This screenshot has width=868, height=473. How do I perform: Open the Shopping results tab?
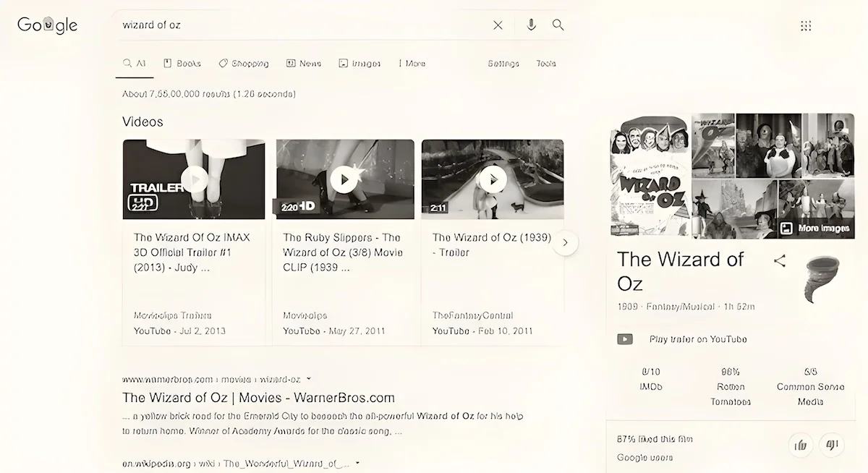coord(244,64)
